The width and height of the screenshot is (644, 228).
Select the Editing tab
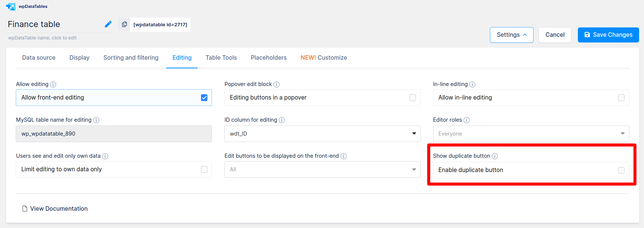[x=182, y=58]
